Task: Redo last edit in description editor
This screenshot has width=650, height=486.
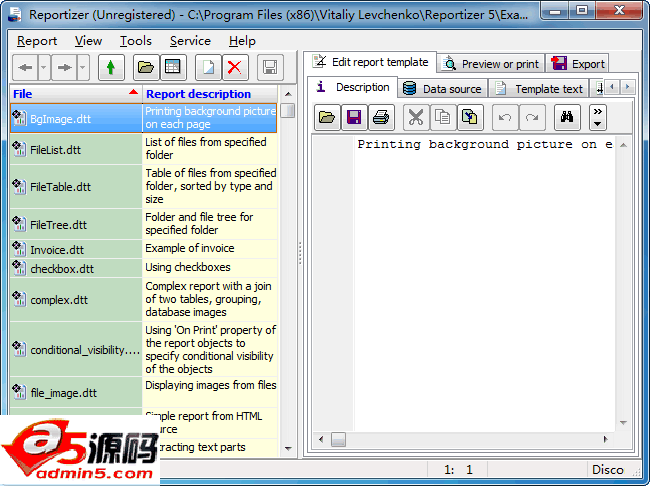Action: click(532, 117)
